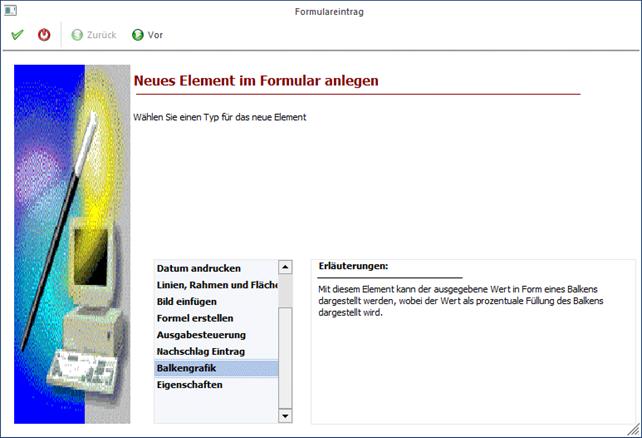
Task: Confirm with the green checkmark icon
Action: (17, 35)
